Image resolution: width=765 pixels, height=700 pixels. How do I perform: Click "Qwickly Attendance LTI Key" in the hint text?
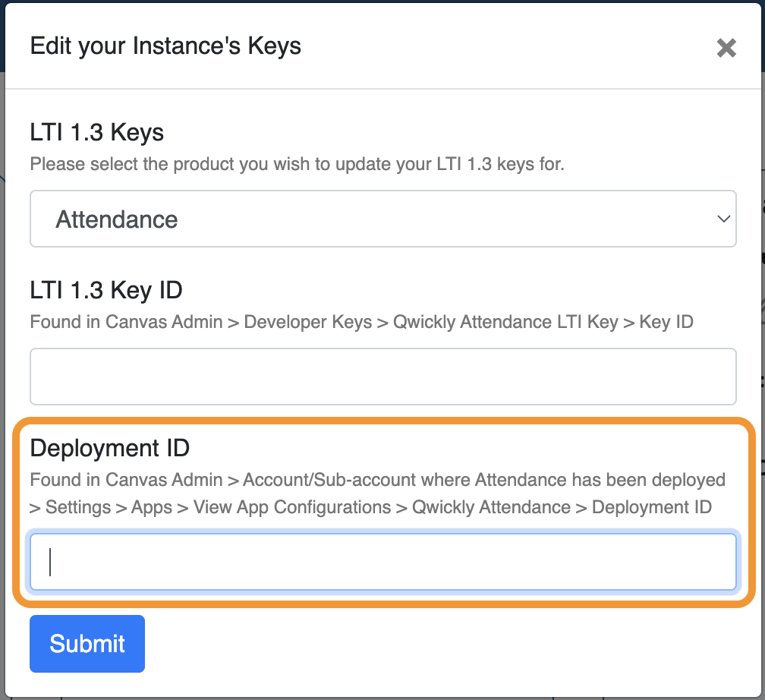(505, 322)
